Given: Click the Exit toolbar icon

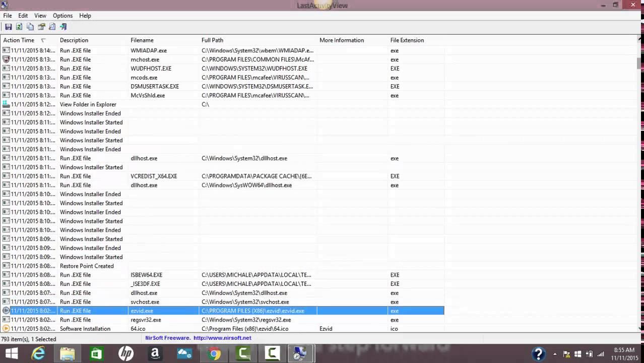Looking at the screenshot, I should [x=63, y=27].
